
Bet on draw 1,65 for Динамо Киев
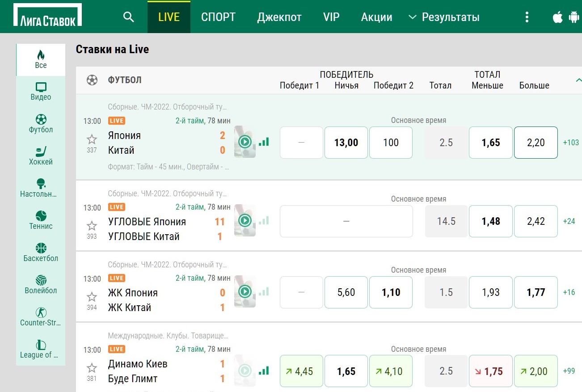(346, 371)
